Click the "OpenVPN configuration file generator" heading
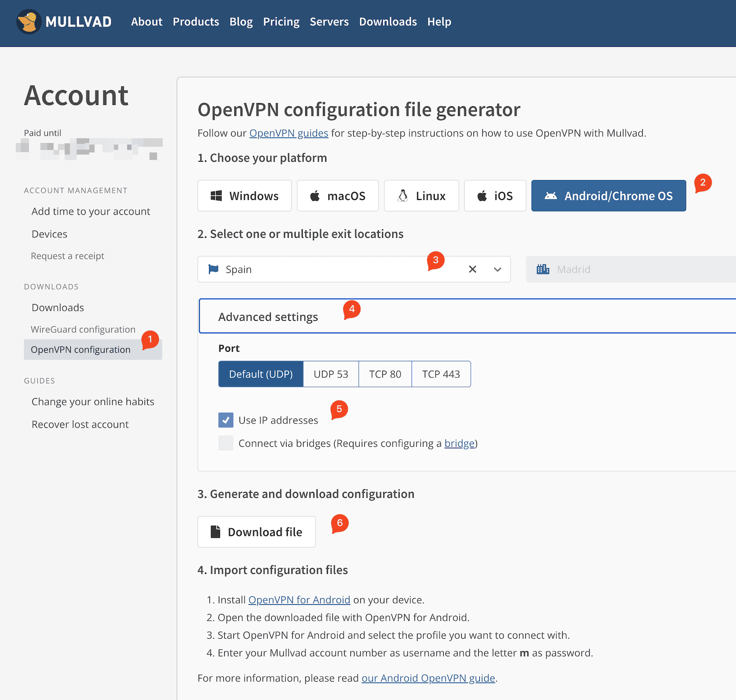Viewport: 736px width, 700px height. [x=359, y=110]
